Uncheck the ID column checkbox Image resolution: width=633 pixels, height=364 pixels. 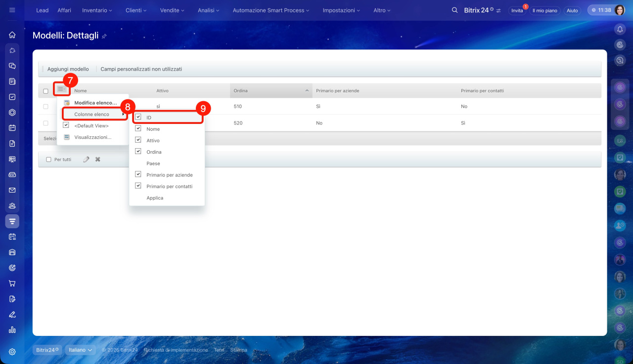coord(138,118)
